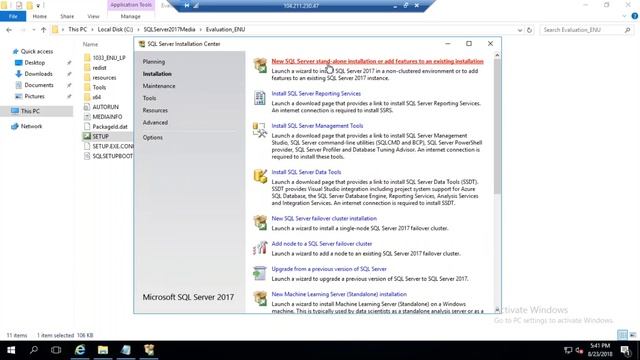The height and width of the screenshot is (360, 640).
Task: Select Downloads in navigation pane
Action: tap(38, 74)
